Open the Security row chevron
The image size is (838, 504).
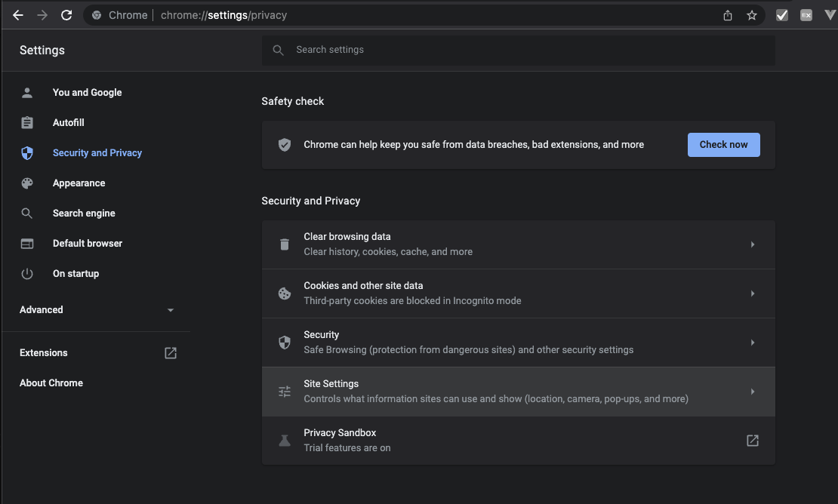click(x=753, y=343)
